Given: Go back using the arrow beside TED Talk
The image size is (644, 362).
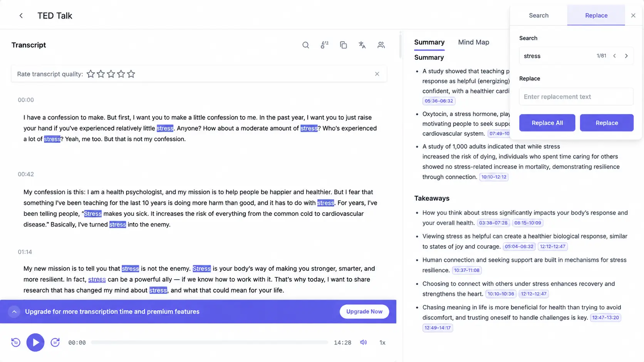Looking at the screenshot, I should [21, 16].
